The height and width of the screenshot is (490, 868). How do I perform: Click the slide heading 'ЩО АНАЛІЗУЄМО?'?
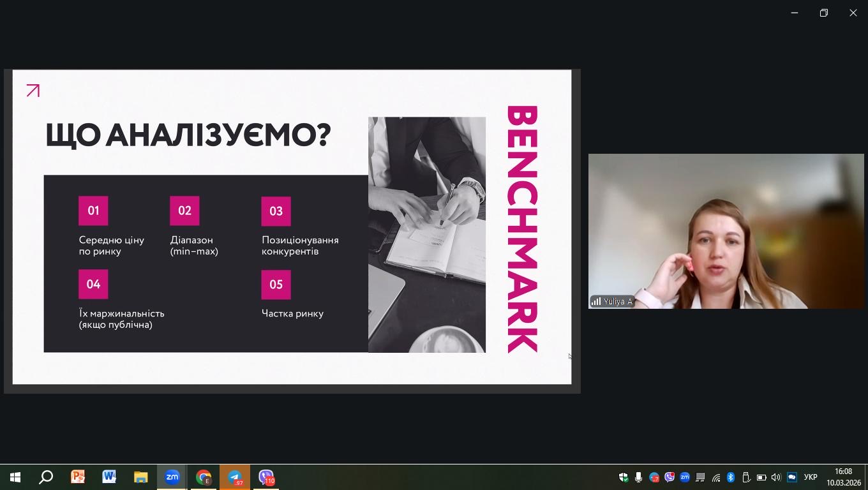188,135
